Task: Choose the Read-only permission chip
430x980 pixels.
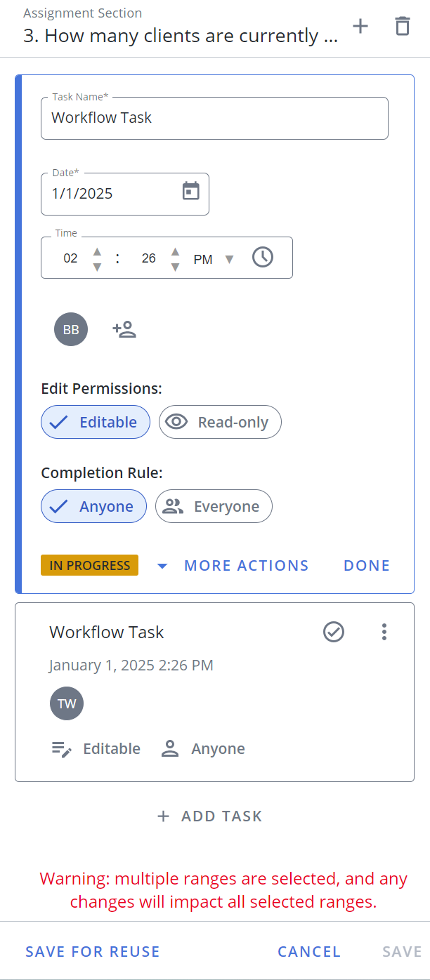Action: 220,422
